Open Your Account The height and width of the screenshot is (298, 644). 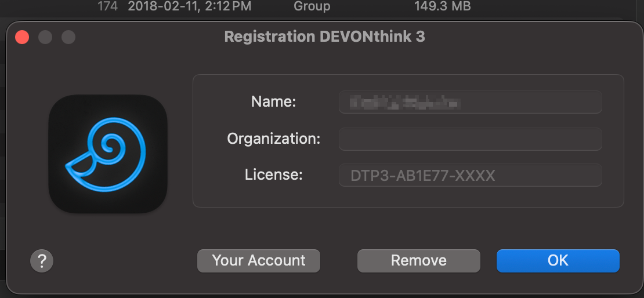tap(259, 261)
